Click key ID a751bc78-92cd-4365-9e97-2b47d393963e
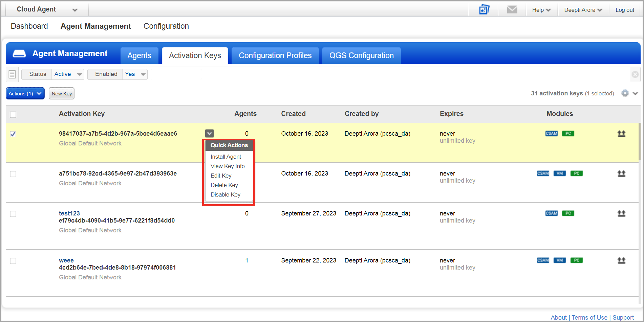Viewport: 644px width, 322px height. click(x=118, y=173)
